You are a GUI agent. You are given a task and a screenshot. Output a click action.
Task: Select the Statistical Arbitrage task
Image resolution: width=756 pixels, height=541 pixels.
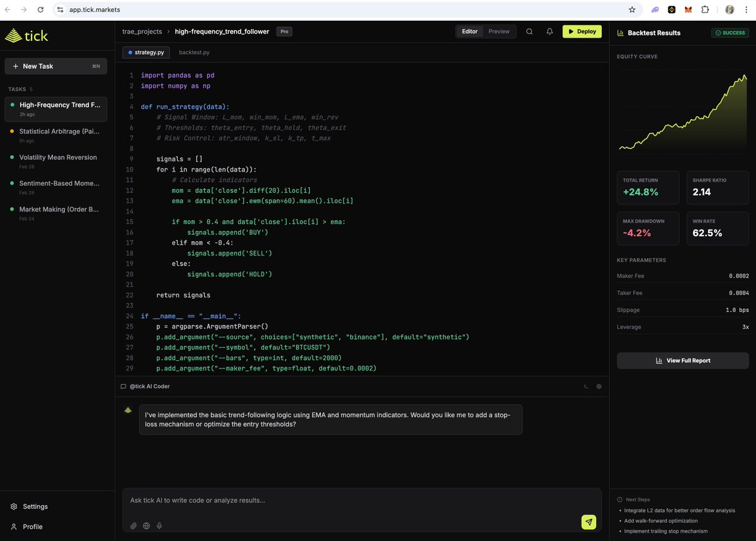pyautogui.click(x=55, y=135)
